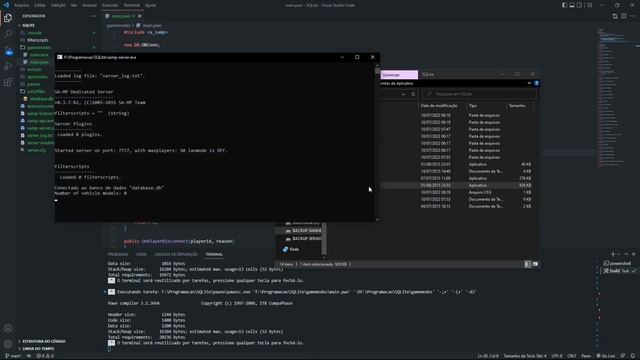Expand File Explorer ribbon chevron
Viewport: 640px width, 360px height.
(529, 83)
